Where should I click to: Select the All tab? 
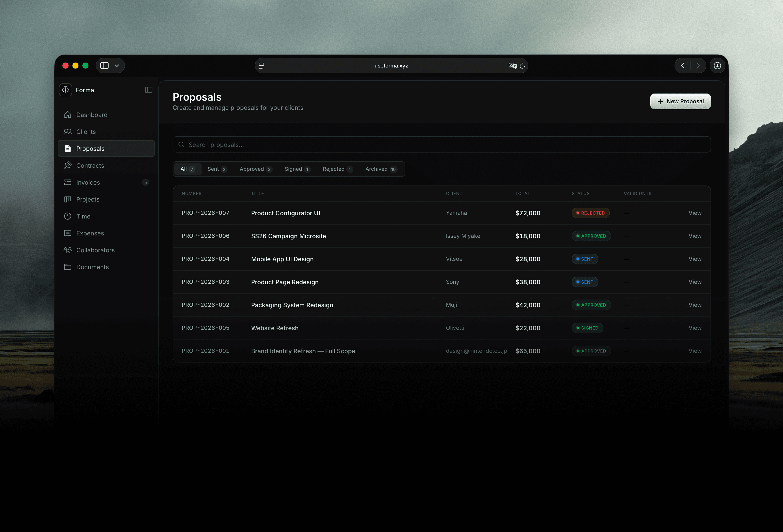point(188,169)
